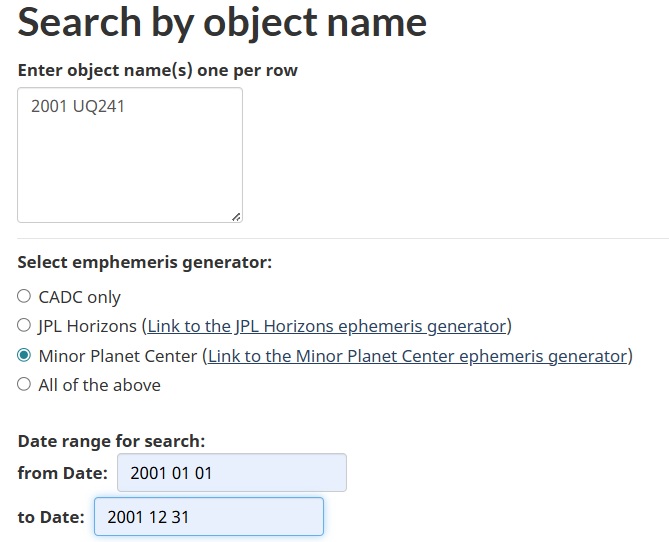Viewport: 669px width, 542px height.
Task: Click the 'CADC only' option label
Action: point(79,297)
